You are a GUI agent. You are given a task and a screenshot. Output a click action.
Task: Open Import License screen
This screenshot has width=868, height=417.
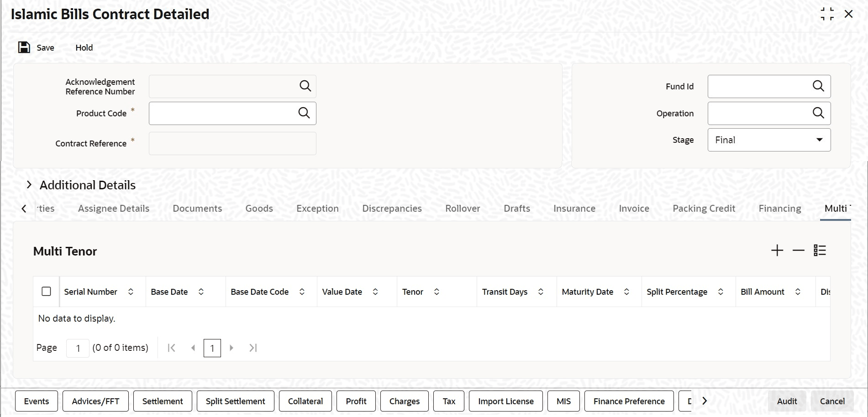click(506, 401)
